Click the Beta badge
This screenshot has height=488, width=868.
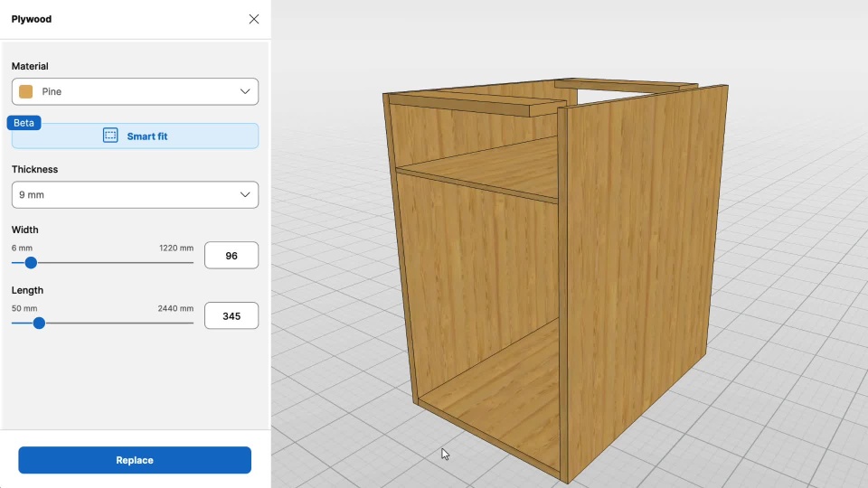[24, 123]
